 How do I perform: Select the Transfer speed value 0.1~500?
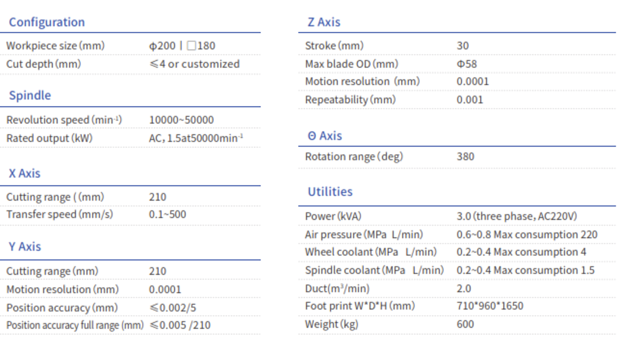click(x=167, y=214)
